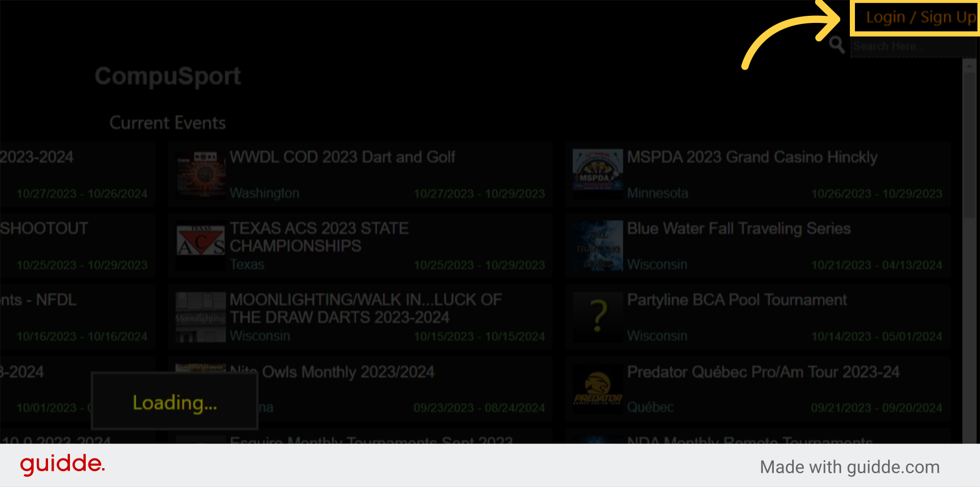980x487 pixels.
Task: Open MSPDA 2023 Grand Casino Hinckly event
Action: coord(752,157)
